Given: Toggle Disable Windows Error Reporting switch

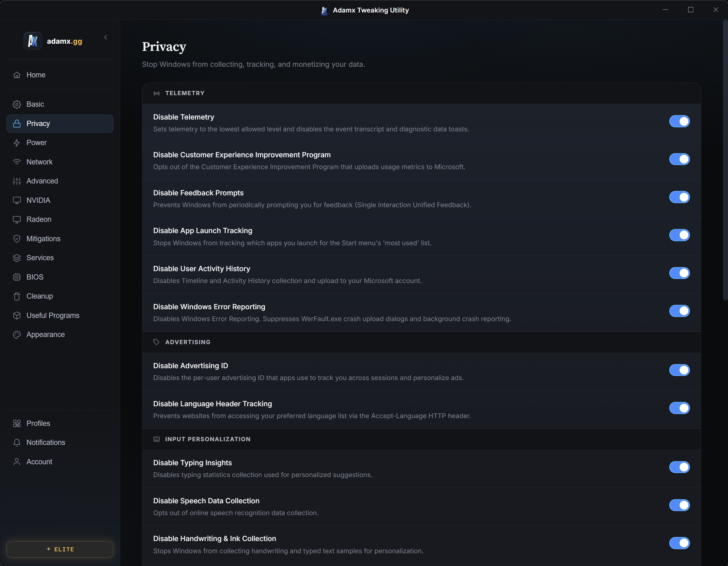Looking at the screenshot, I should point(679,311).
